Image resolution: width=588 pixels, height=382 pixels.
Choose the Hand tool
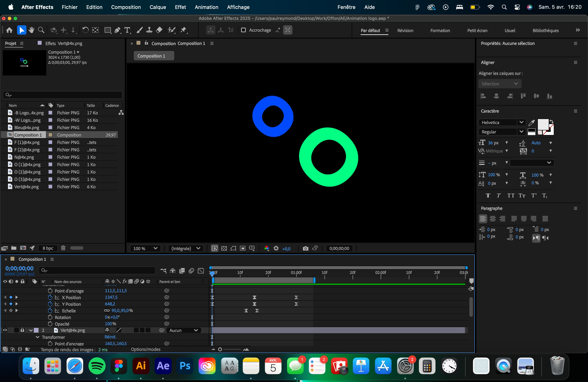pyautogui.click(x=31, y=30)
